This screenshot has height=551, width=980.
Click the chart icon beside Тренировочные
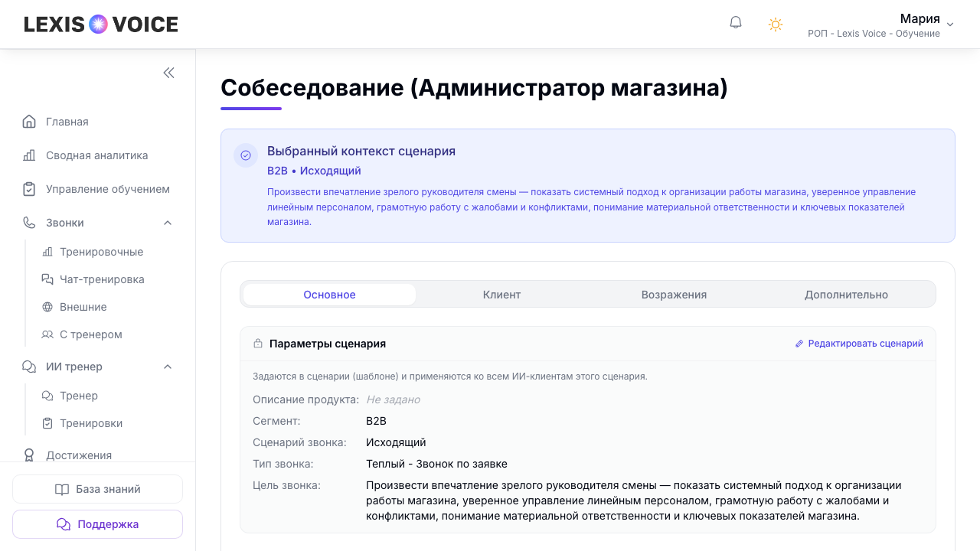47,252
